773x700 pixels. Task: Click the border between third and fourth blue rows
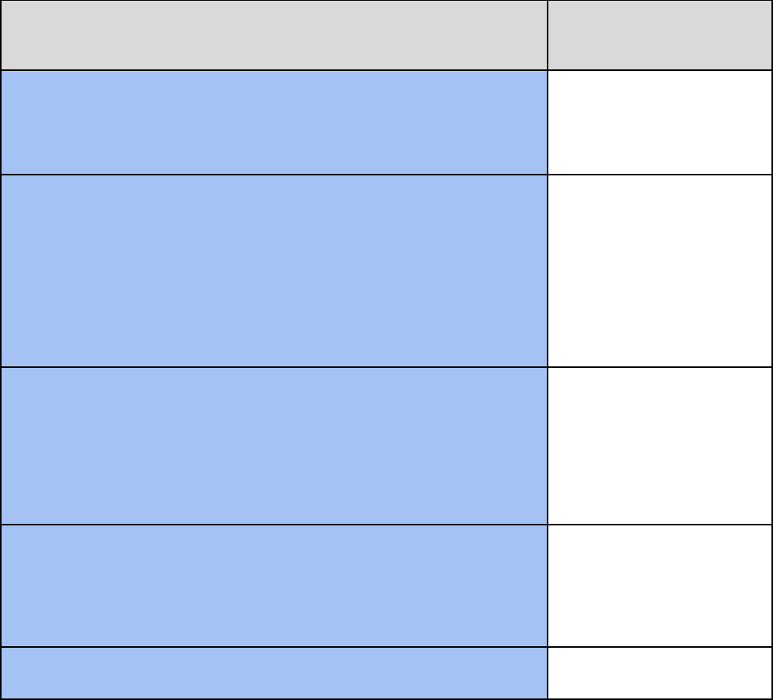click(274, 525)
